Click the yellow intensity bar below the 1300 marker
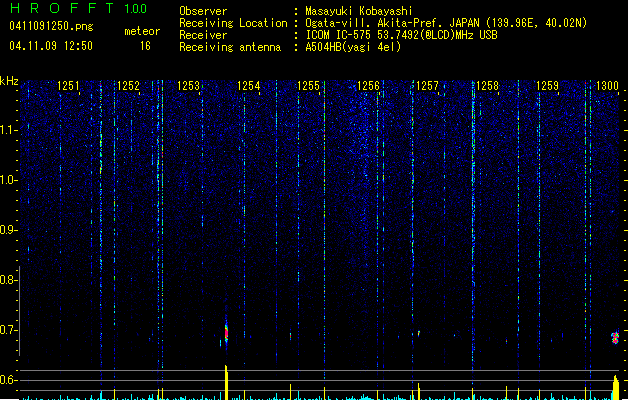This screenshot has width=629, height=400. tap(616, 388)
